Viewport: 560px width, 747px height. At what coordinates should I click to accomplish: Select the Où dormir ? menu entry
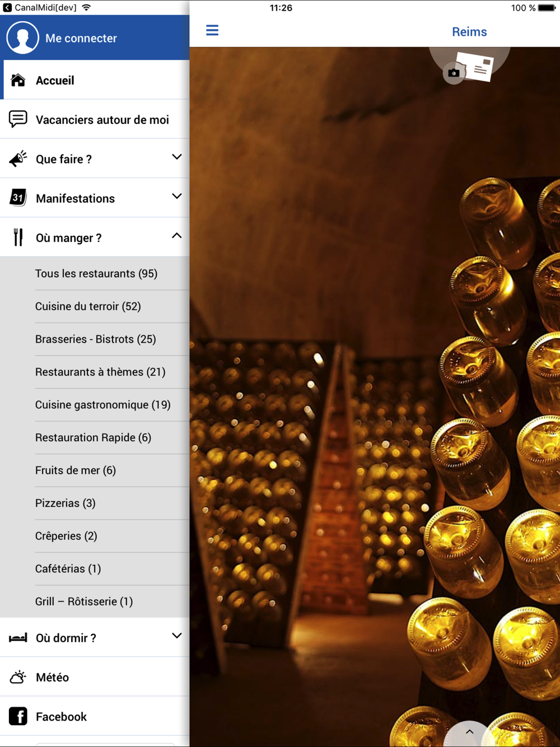click(x=95, y=638)
